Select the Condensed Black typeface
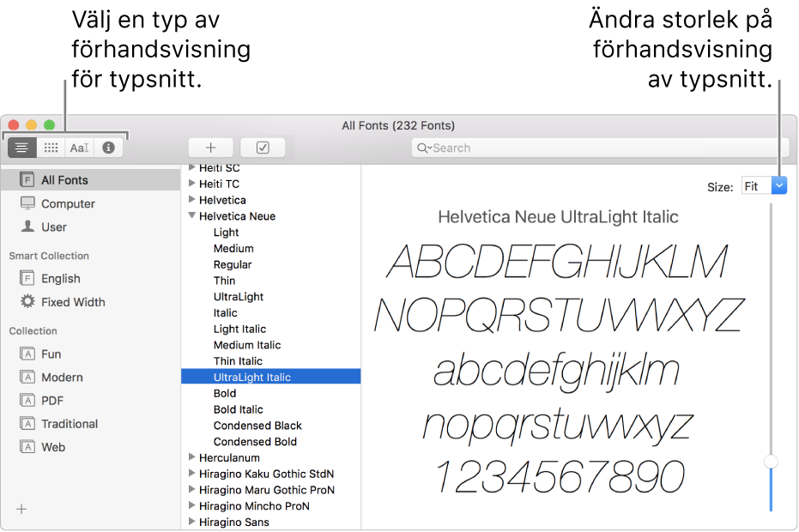This screenshot has width=799, height=532. [x=257, y=426]
